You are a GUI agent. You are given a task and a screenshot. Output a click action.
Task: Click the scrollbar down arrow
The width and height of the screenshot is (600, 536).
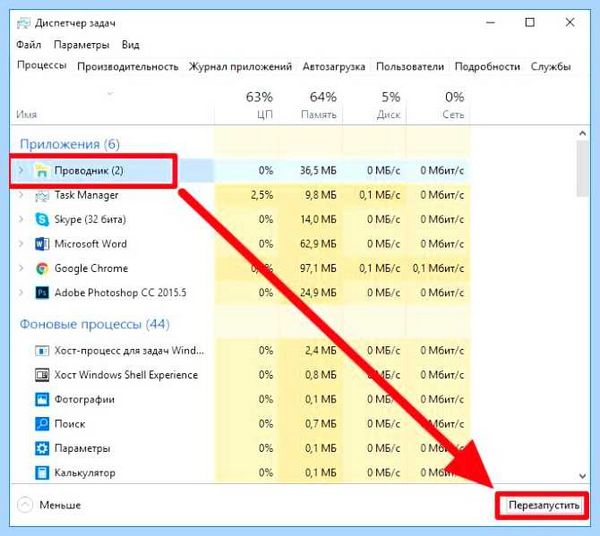tap(582, 476)
